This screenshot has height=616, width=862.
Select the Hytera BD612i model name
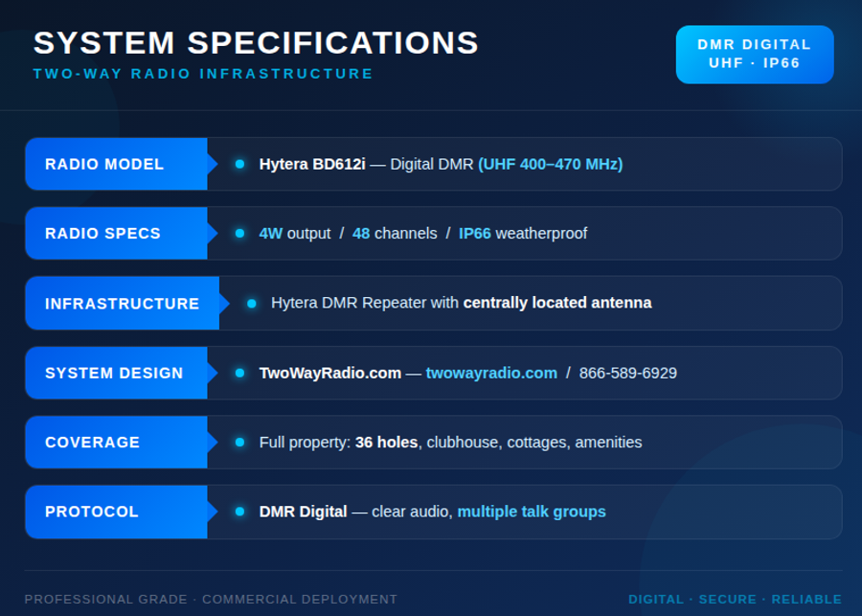point(312,164)
